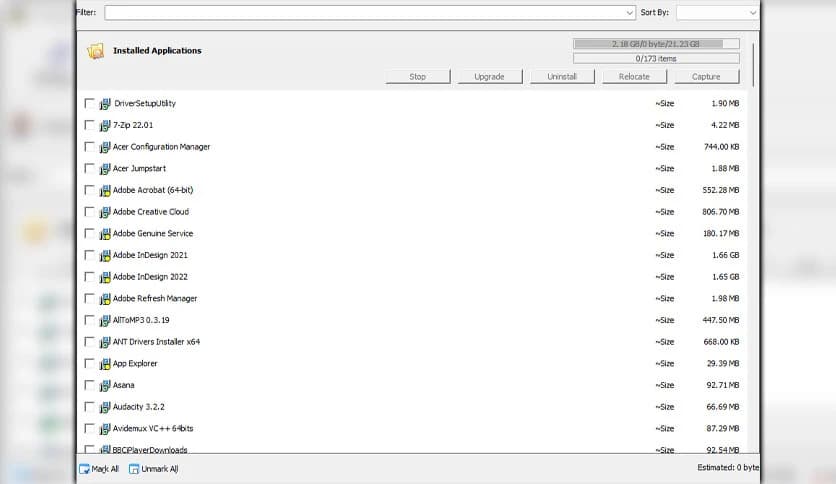This screenshot has height=484, width=836.
Task: Click the 7-Zip 22.01 app icon
Action: 105,125
